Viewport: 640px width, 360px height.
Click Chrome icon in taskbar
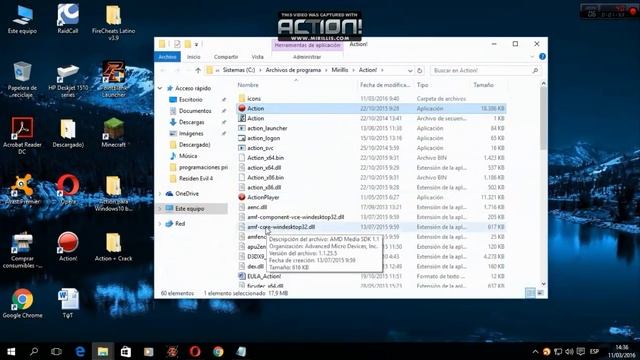click(x=218, y=351)
